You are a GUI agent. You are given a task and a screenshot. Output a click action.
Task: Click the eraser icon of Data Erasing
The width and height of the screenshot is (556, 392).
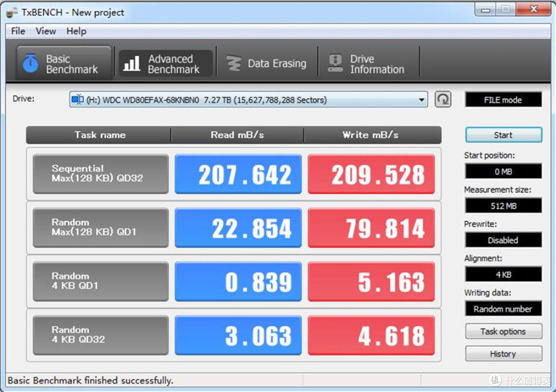point(233,64)
